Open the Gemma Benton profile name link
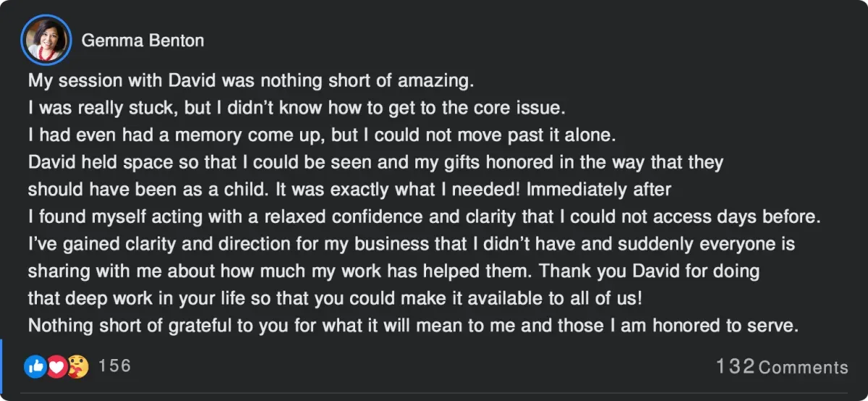 142,41
